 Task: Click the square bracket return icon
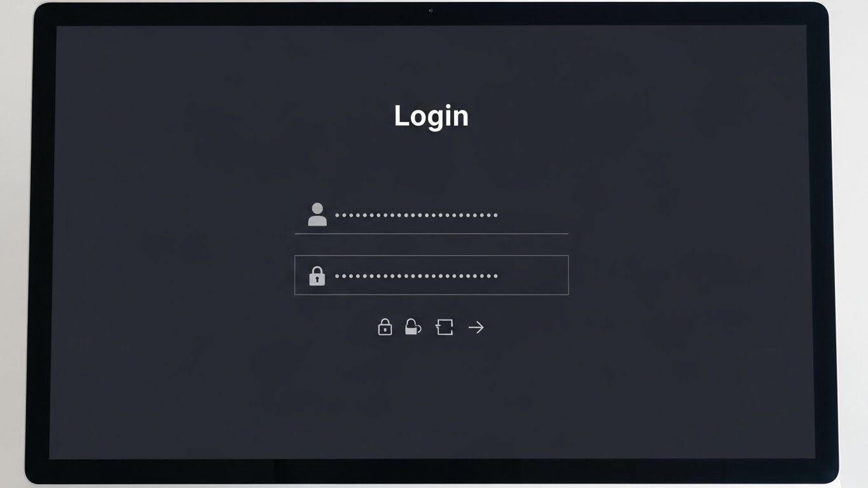(444, 327)
